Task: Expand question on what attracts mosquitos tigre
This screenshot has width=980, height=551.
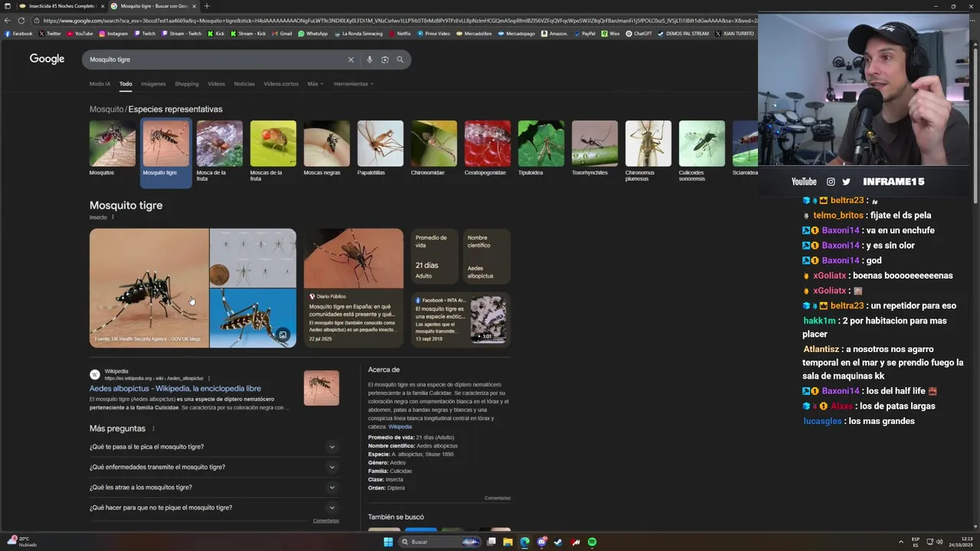Action: pos(214,487)
